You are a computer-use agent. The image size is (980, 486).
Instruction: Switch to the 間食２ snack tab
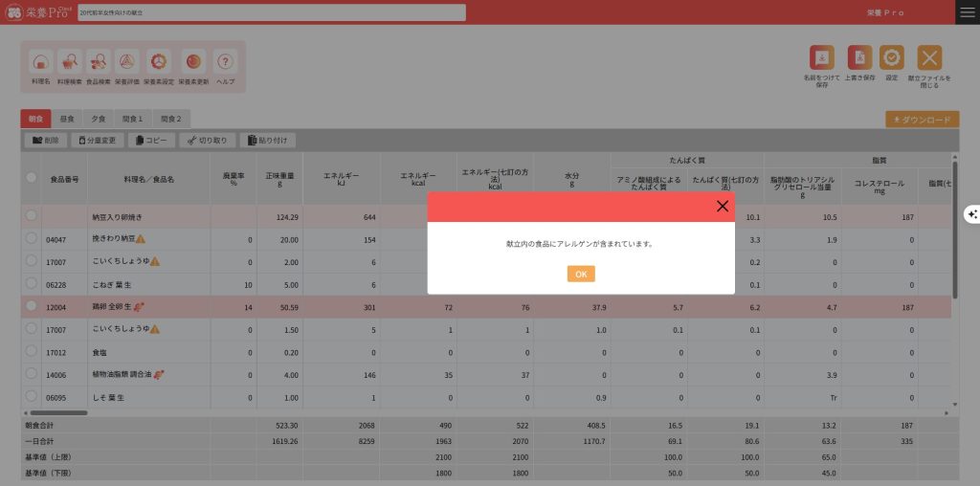pos(171,119)
